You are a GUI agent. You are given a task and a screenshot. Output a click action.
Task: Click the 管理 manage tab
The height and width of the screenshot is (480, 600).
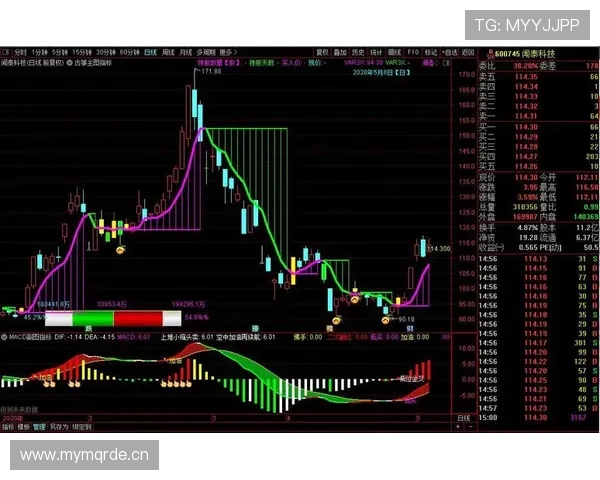click(x=39, y=426)
